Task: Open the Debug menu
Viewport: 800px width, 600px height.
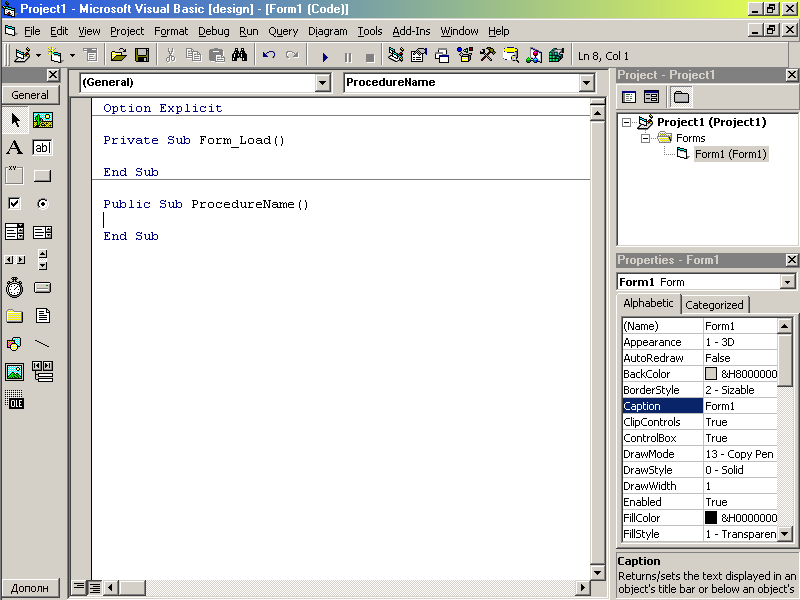Action: [213, 31]
